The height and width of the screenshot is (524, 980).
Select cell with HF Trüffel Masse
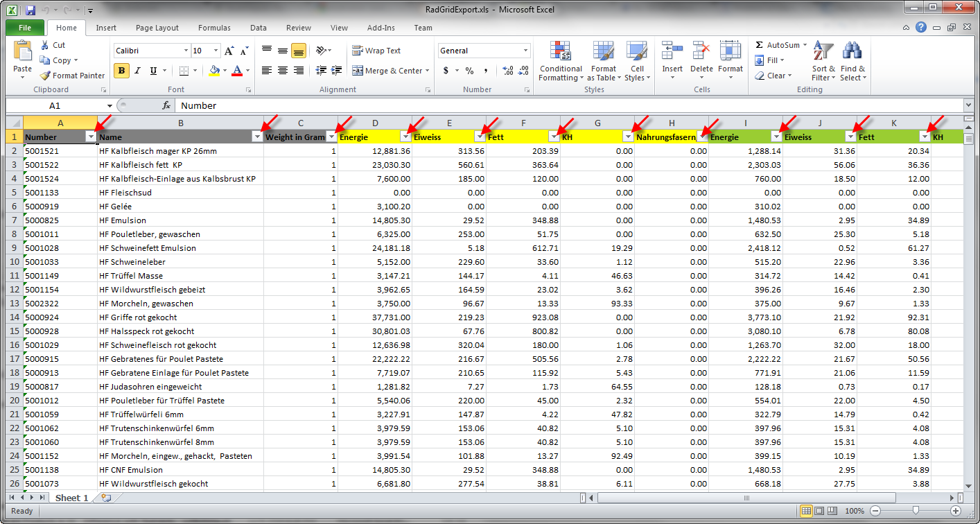tap(180, 276)
